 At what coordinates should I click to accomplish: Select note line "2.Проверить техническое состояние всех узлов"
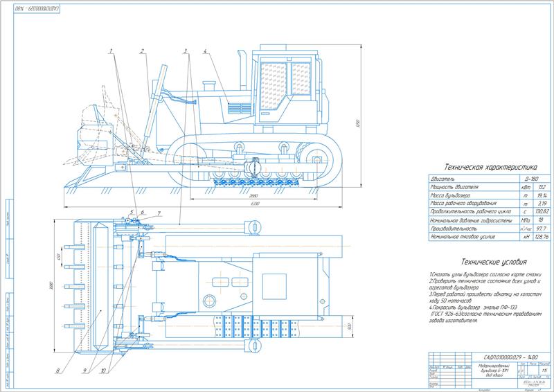(x=483, y=281)
